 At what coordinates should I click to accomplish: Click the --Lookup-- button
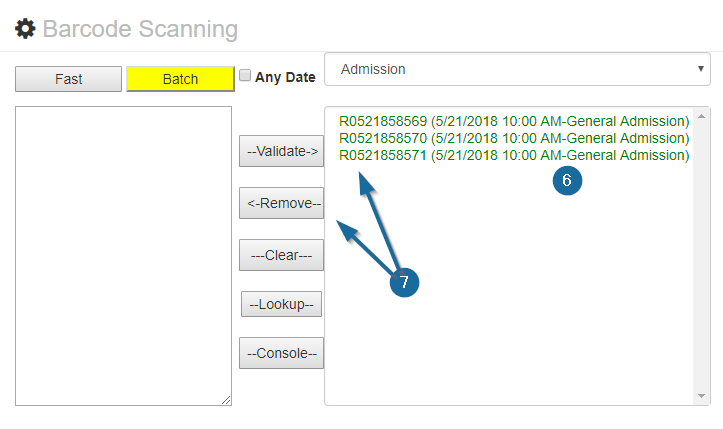pos(281,304)
